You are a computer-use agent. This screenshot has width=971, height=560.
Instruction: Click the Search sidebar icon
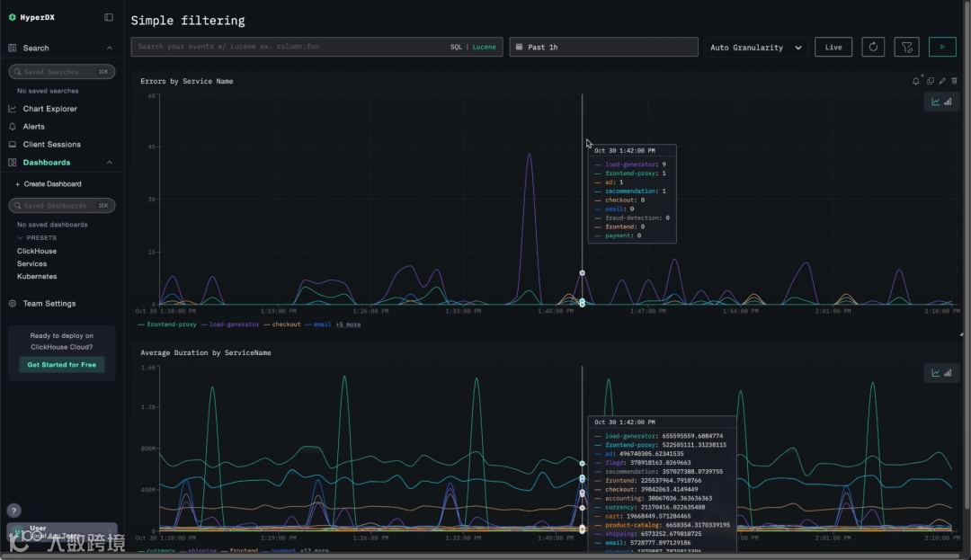click(13, 48)
